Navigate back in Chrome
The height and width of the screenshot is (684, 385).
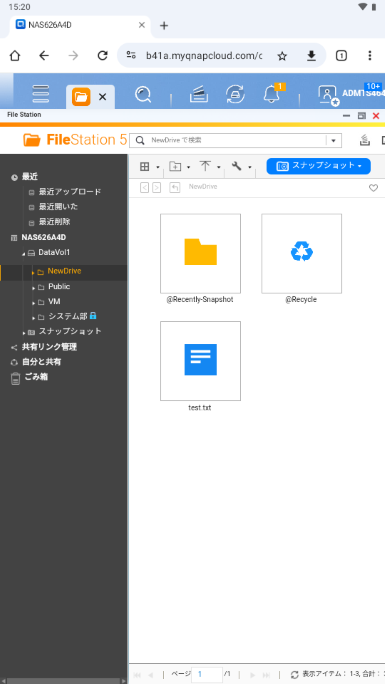(44, 55)
